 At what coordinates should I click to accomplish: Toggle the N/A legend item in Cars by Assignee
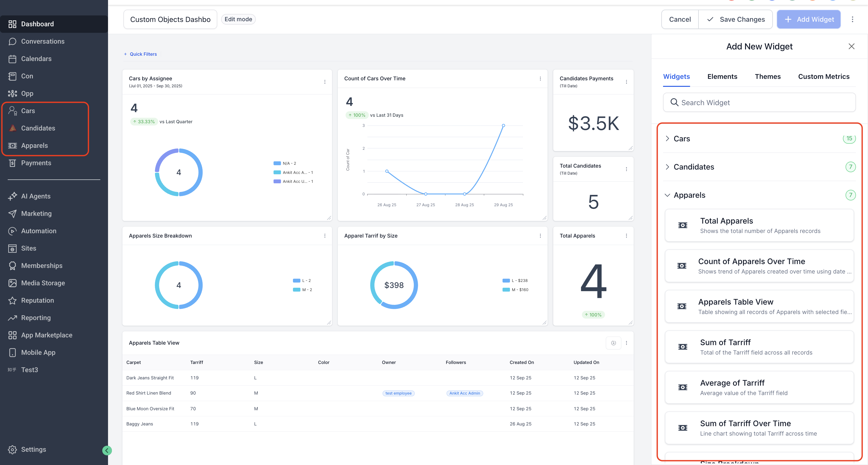point(285,164)
